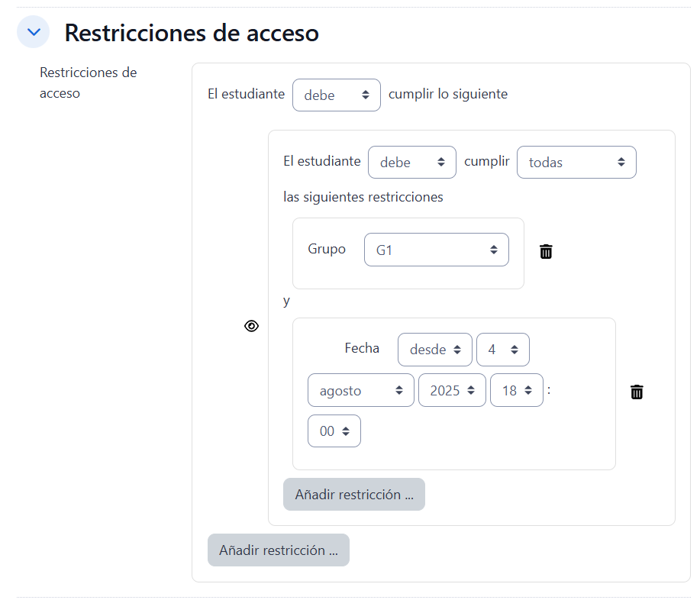The height and width of the screenshot is (600, 700).
Task: Click the bottom outer 'Añadir restricción ...' button
Action: point(278,550)
